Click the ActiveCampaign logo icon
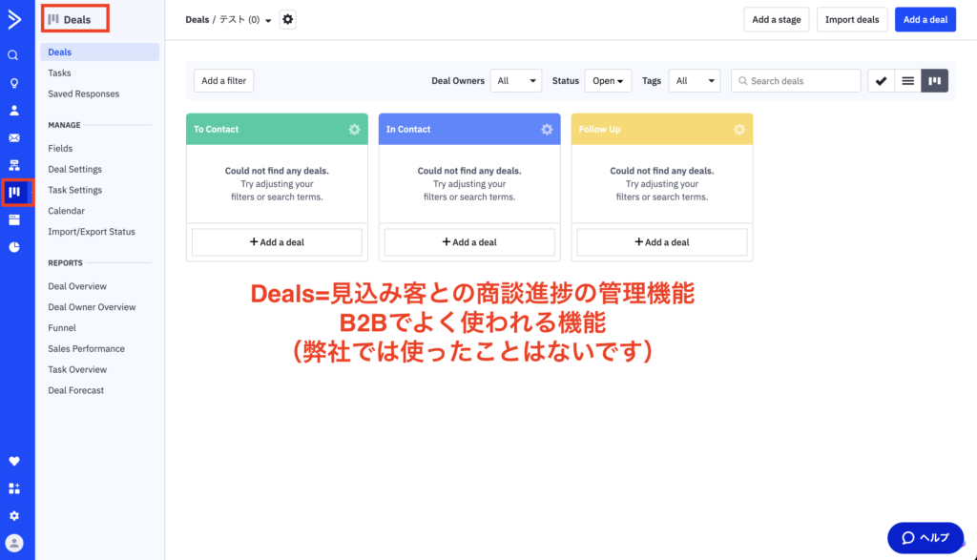977x560 pixels. coord(13,19)
